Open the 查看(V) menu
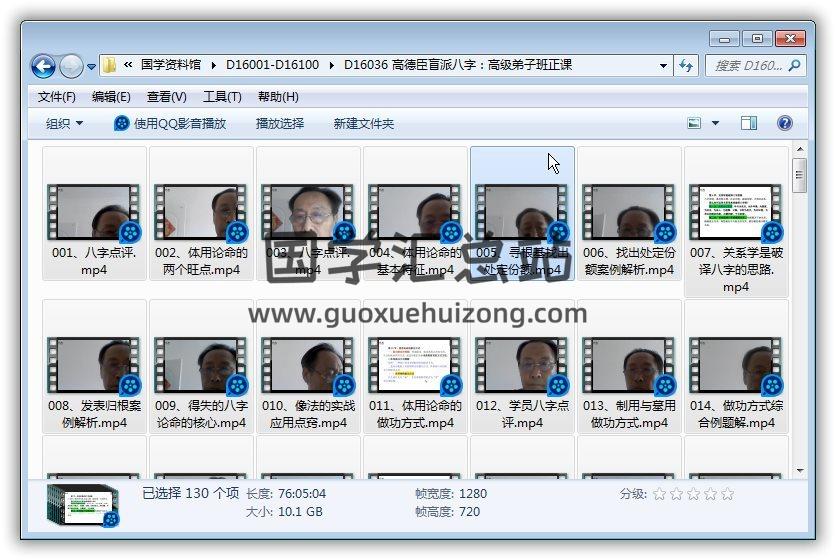The image size is (836, 560). point(166,97)
